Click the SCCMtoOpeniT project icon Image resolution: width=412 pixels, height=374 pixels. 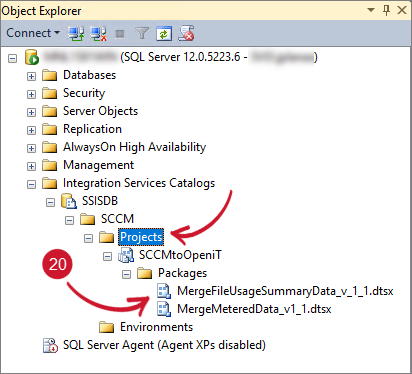tap(126, 255)
